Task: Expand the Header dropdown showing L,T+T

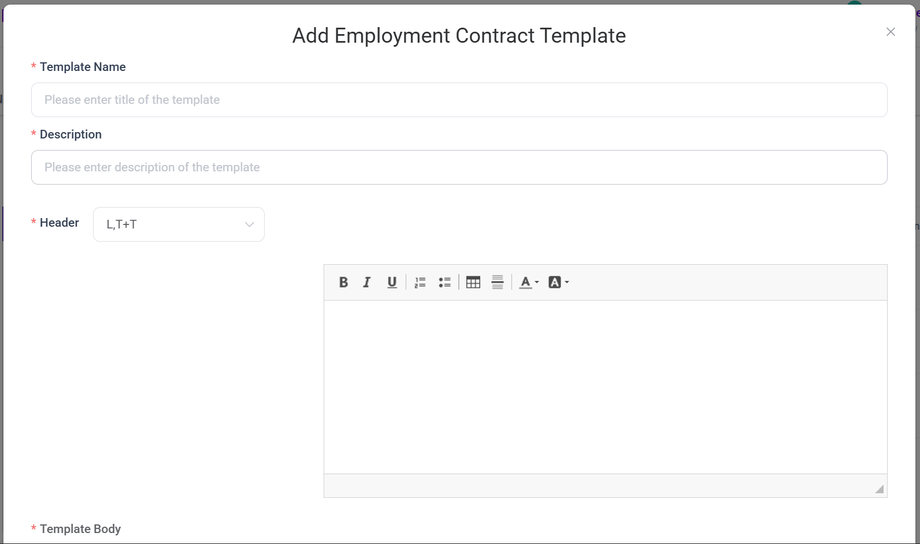Action: coord(178,225)
